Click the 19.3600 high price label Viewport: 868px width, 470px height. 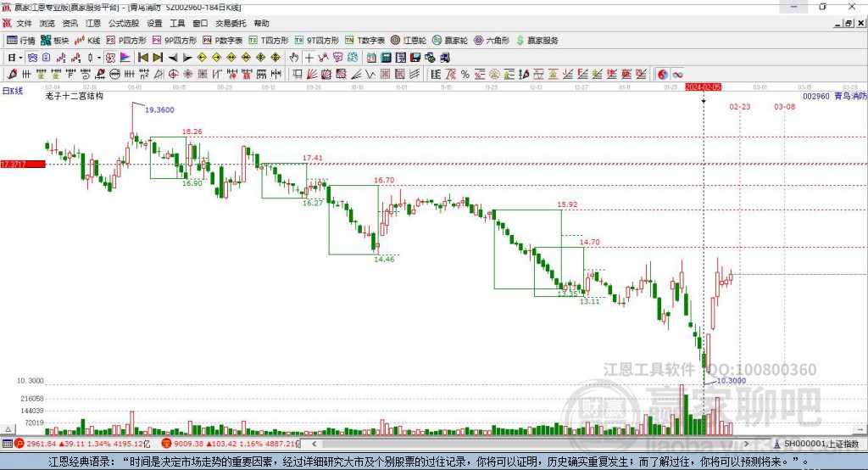pyautogui.click(x=159, y=109)
